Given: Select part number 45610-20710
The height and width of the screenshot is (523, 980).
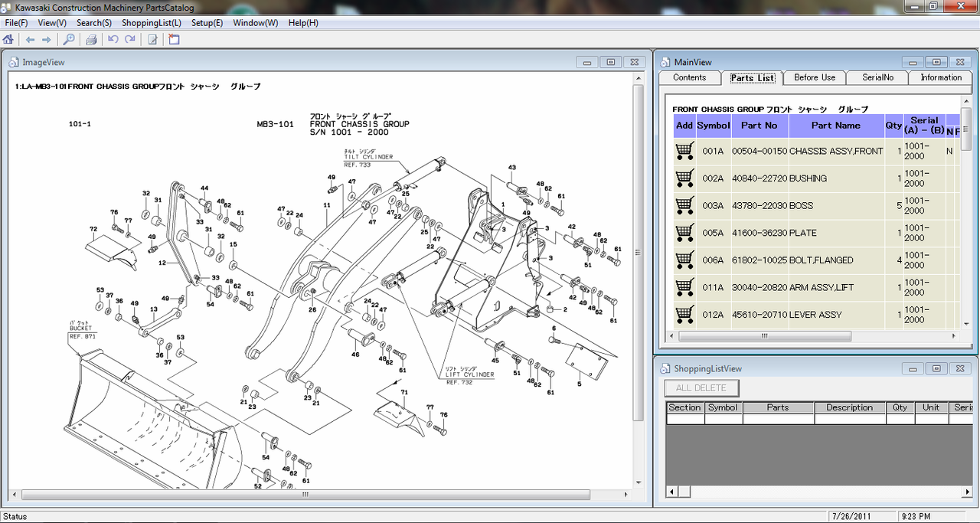Looking at the screenshot, I should 759,314.
